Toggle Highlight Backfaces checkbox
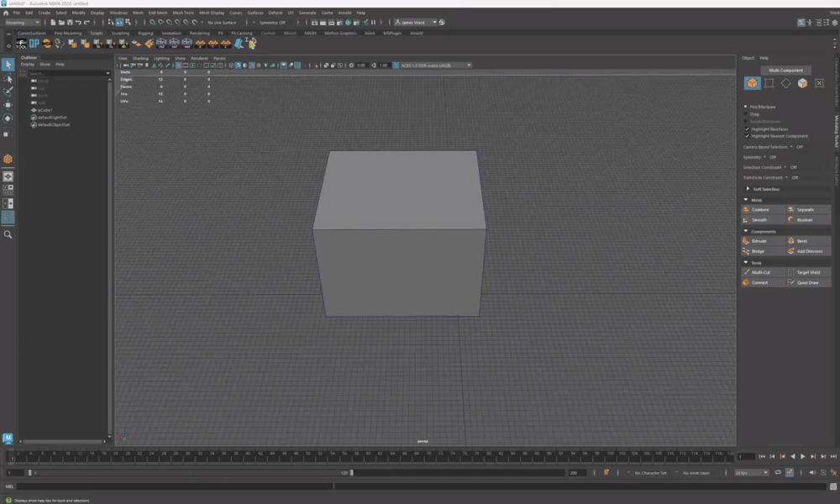 (746, 129)
